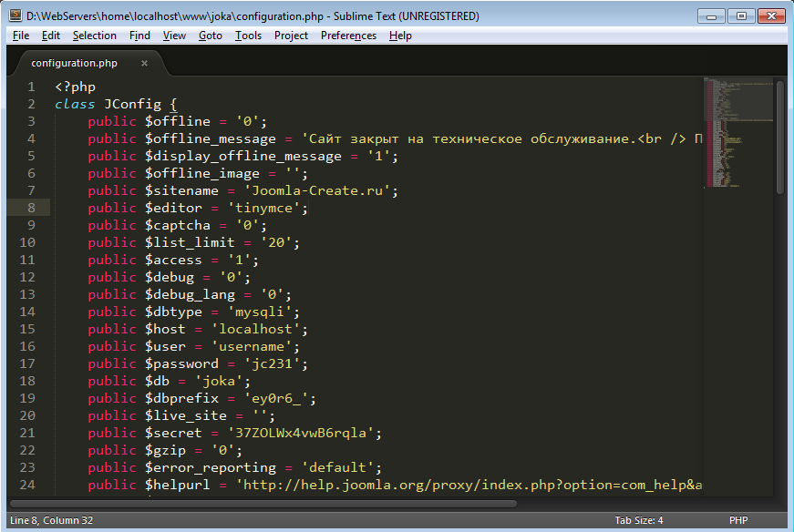Click the Sublime Text icon in title bar
794x532 pixels.
14,15
